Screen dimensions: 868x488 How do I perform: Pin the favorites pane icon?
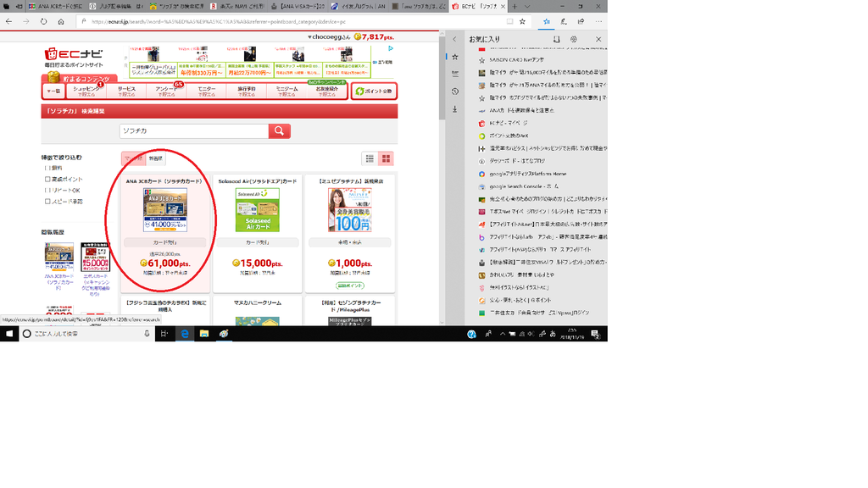click(556, 39)
